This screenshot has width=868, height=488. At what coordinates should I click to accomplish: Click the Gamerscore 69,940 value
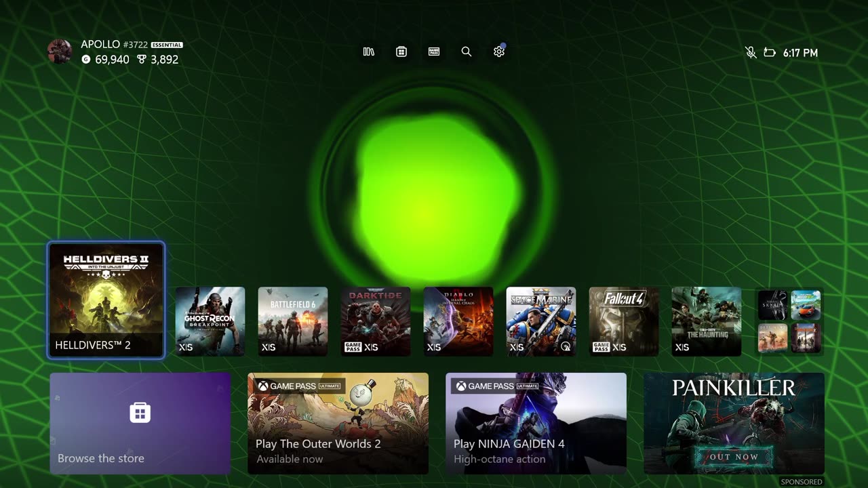tap(112, 60)
